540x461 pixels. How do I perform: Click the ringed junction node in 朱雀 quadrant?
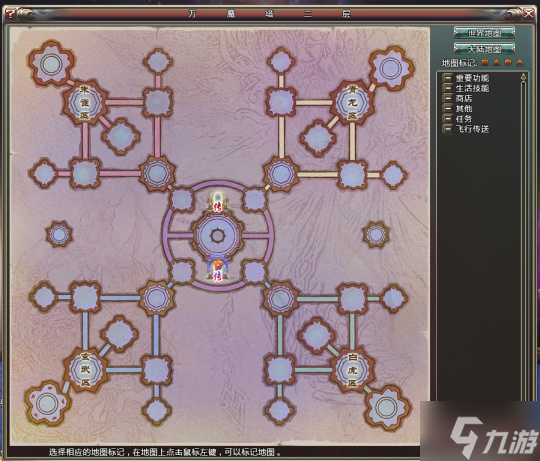(157, 173)
